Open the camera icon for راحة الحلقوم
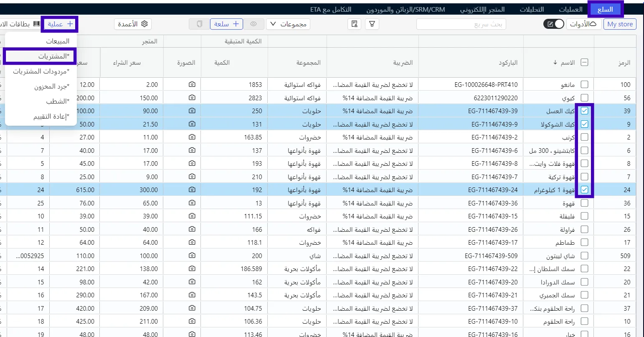 tap(192, 321)
